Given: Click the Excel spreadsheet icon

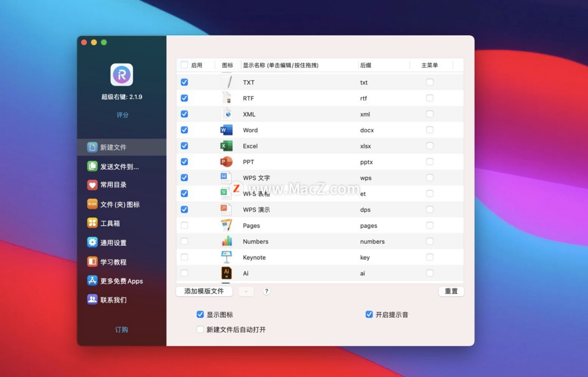Looking at the screenshot, I should click(x=226, y=146).
